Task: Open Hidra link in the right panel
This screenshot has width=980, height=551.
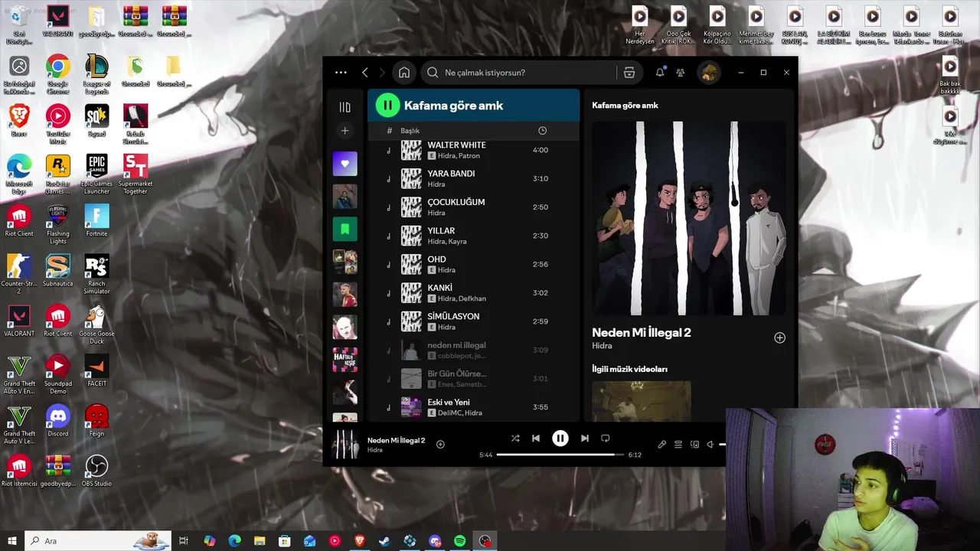Action: coord(602,346)
